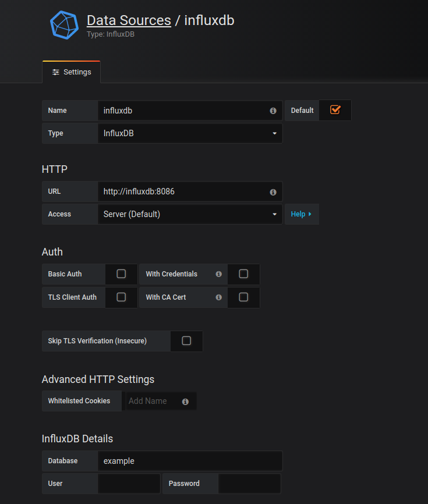The height and width of the screenshot is (504, 428).
Task: Select the Settings tab
Action: tap(72, 72)
